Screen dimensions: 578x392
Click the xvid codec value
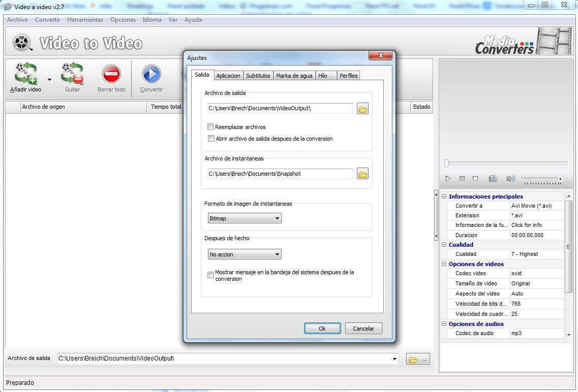[x=537, y=273]
